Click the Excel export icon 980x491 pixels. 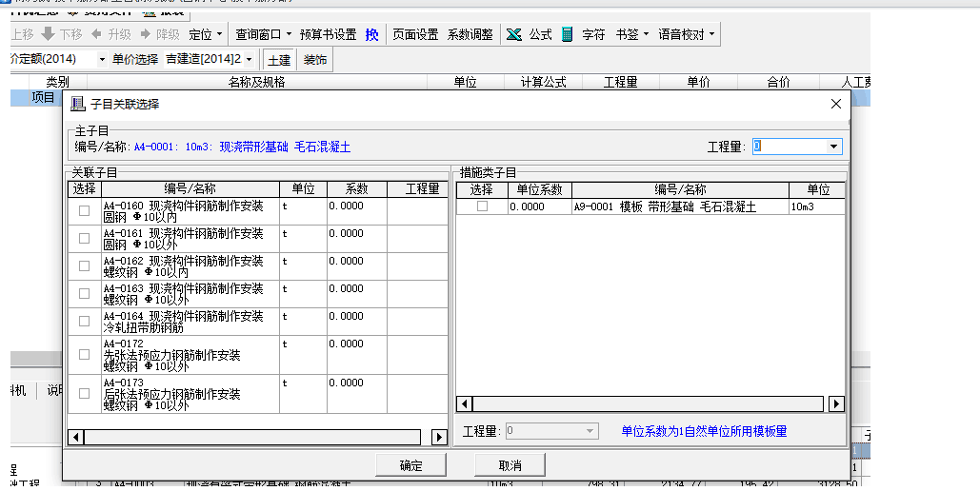tap(514, 34)
